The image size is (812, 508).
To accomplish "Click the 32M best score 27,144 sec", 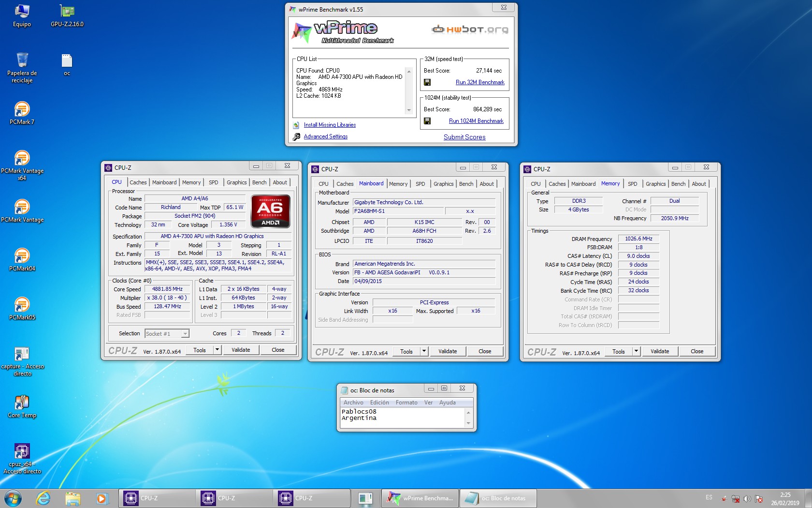I will pyautogui.click(x=489, y=71).
